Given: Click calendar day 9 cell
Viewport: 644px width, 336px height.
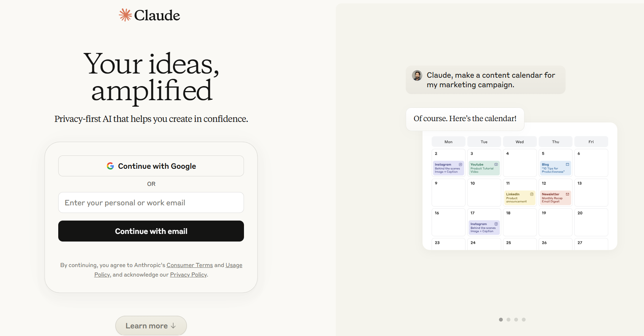Looking at the screenshot, I should pyautogui.click(x=448, y=193).
